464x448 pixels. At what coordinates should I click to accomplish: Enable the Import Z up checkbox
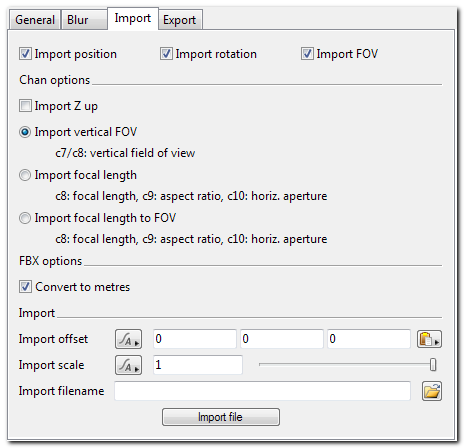point(25,106)
